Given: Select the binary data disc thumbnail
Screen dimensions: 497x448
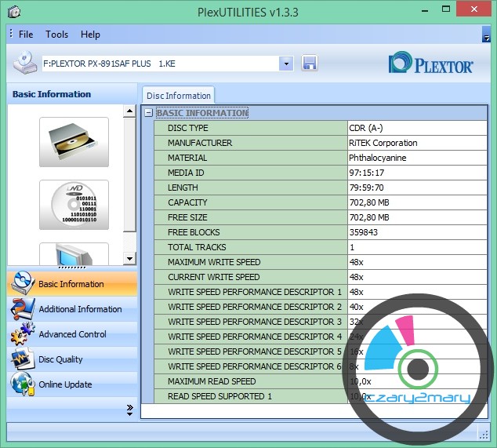Looking at the screenshot, I should [x=74, y=205].
